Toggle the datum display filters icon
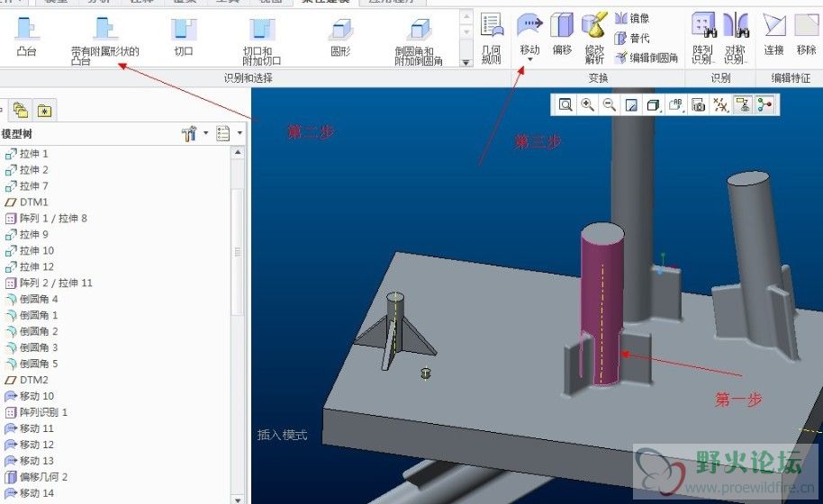823x504 pixels. coord(720,105)
